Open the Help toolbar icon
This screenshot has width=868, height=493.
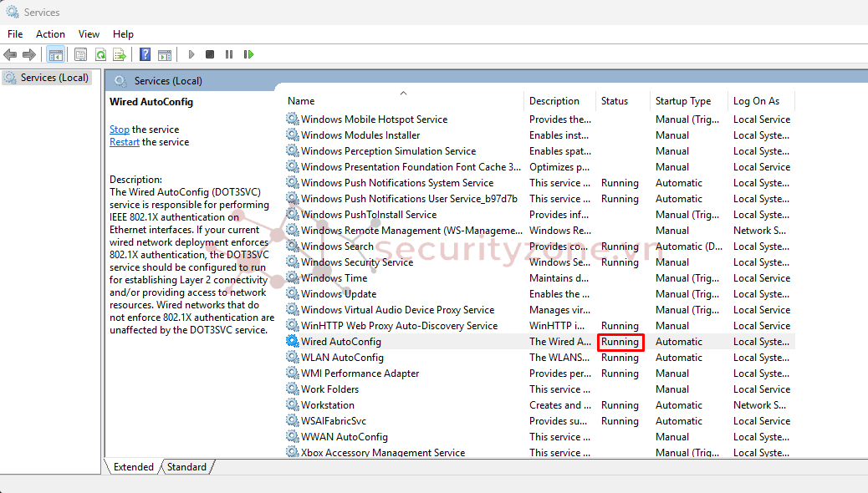tap(145, 54)
